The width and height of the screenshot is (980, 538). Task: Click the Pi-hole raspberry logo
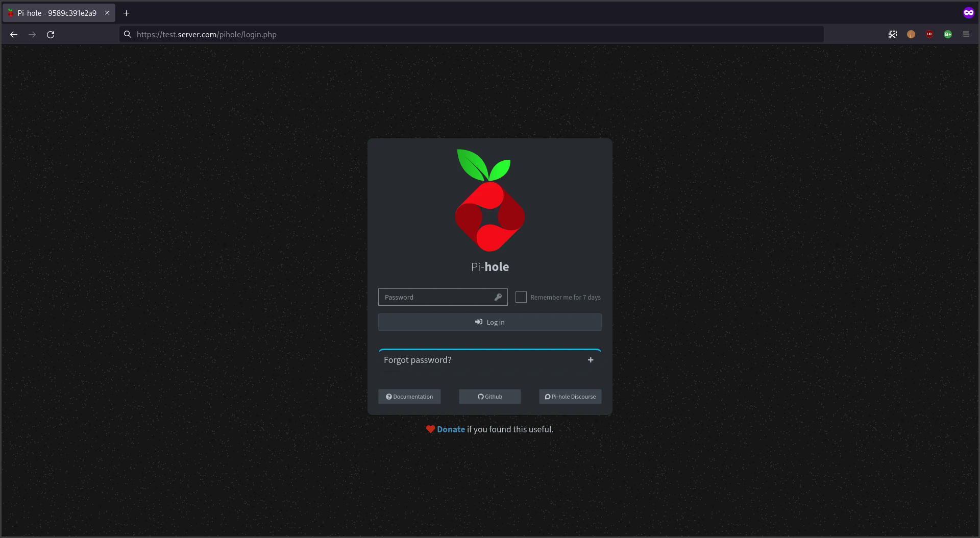(x=490, y=200)
